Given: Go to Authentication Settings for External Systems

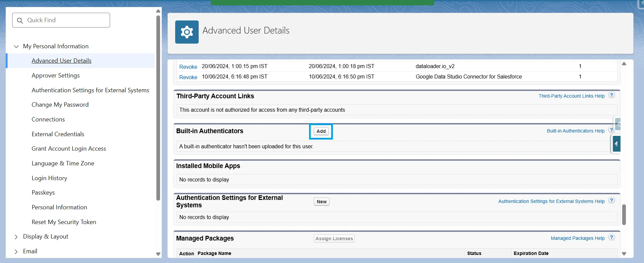Looking at the screenshot, I should pos(90,90).
